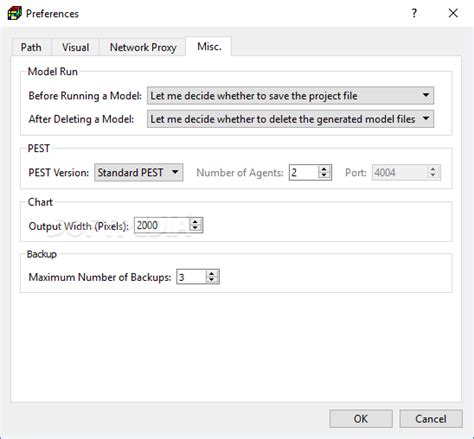The width and height of the screenshot is (474, 439).
Task: Close the Preferences dialog
Action: click(453, 13)
